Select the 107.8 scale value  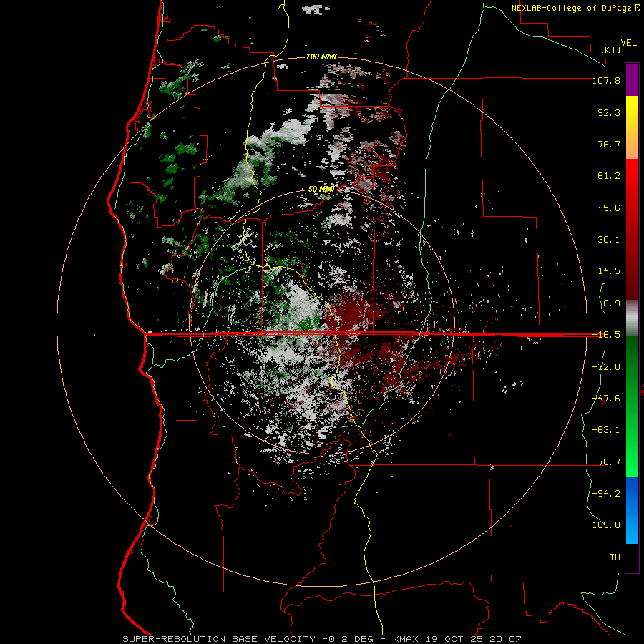pyautogui.click(x=606, y=80)
